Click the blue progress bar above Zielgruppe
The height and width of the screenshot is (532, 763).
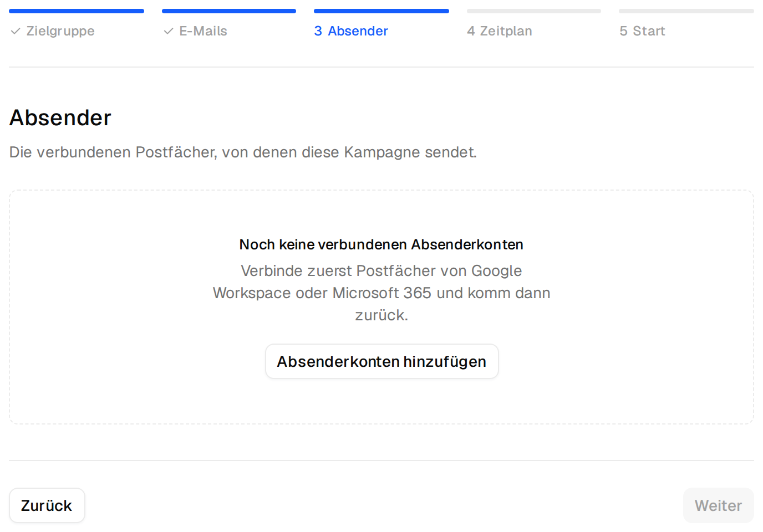77,11
